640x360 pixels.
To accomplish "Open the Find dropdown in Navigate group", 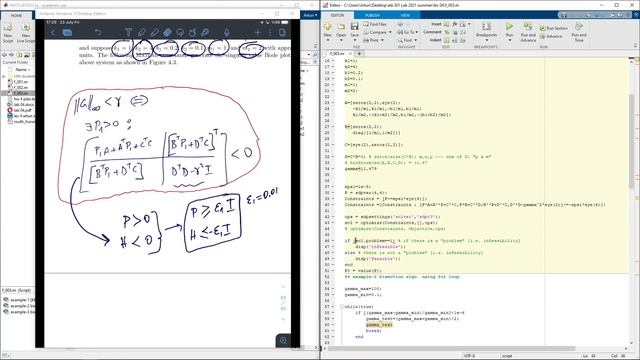I will [407, 40].
